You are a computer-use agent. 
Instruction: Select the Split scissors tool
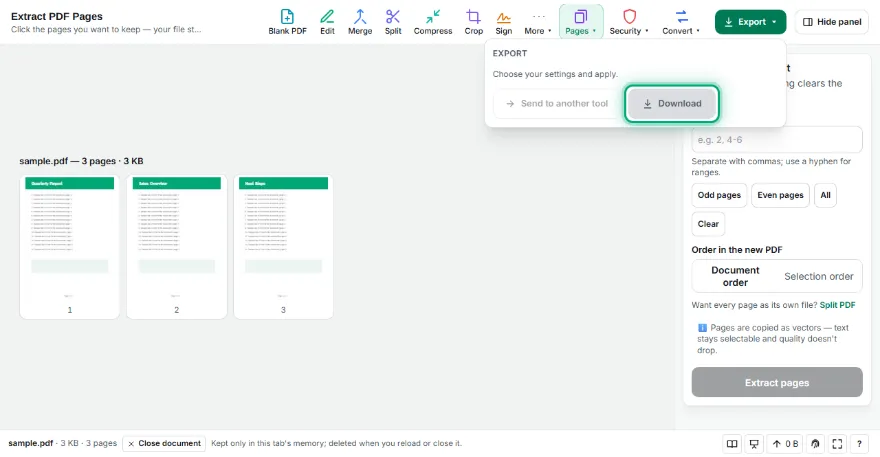pos(393,22)
